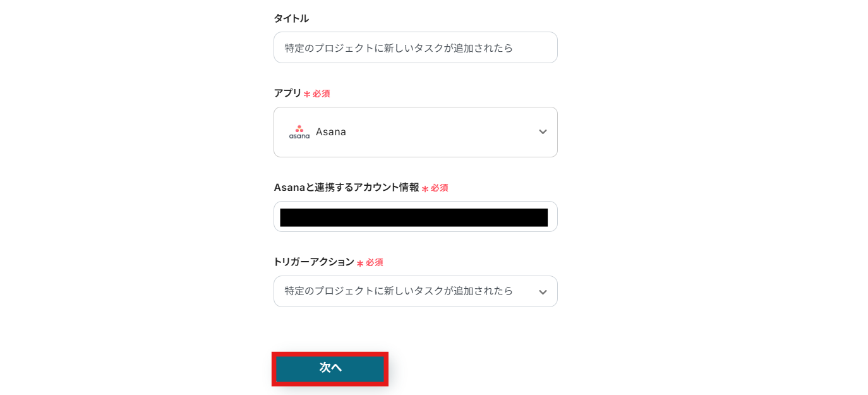This screenshot has width=868, height=395.
Task: Click the 必須 marker beside アプリ
Action: pyautogui.click(x=321, y=94)
